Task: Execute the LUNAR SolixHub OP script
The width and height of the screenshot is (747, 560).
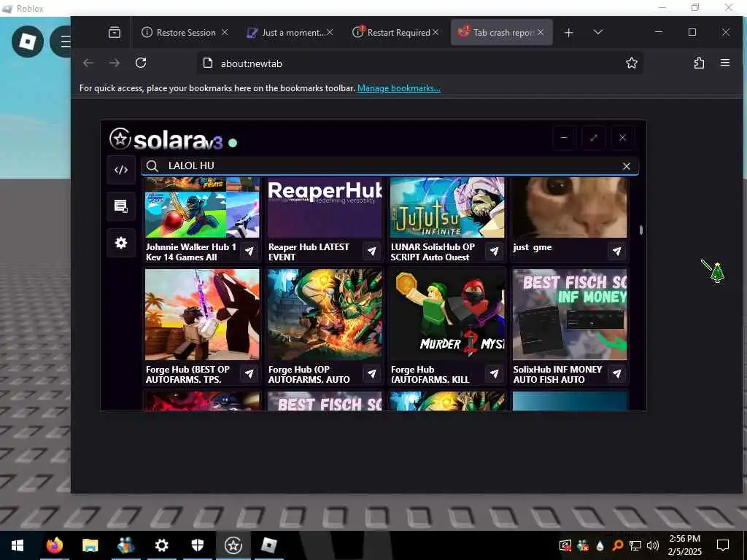Action: 494,251
